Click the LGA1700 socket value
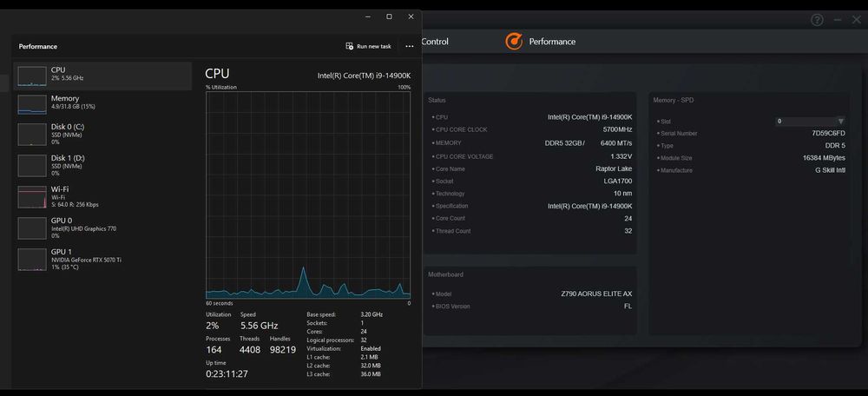The width and height of the screenshot is (868, 396). 618,181
